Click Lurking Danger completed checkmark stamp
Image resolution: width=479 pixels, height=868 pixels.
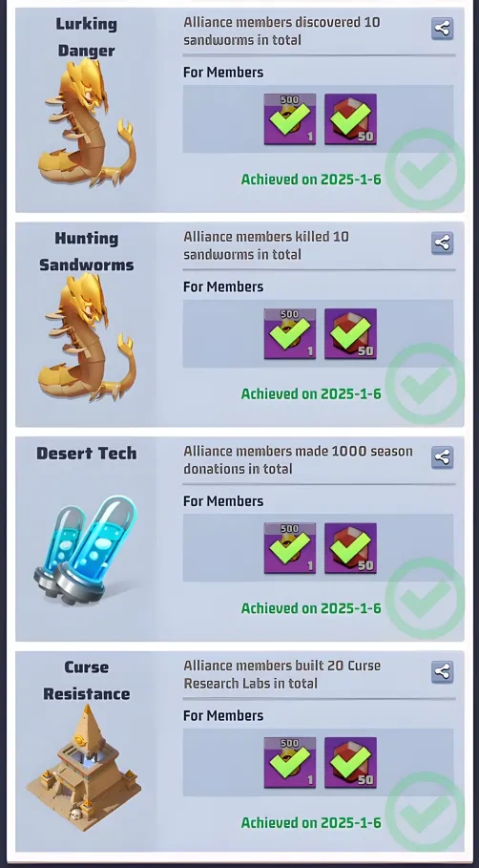425,169
